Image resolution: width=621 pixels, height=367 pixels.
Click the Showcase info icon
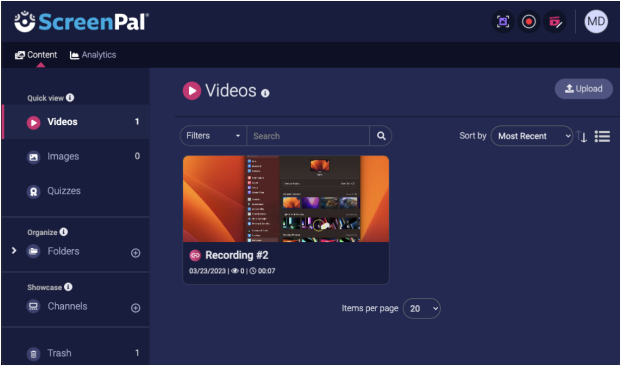[x=68, y=287]
